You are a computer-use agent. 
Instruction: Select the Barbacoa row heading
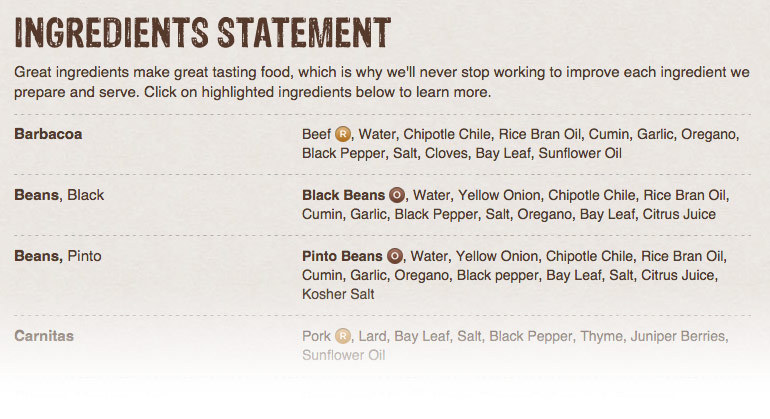click(x=48, y=134)
